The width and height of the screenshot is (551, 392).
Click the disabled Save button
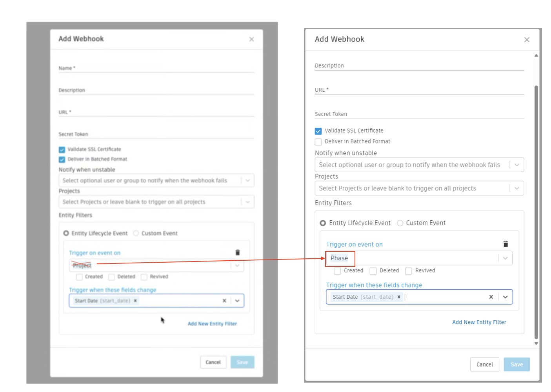(x=516, y=364)
